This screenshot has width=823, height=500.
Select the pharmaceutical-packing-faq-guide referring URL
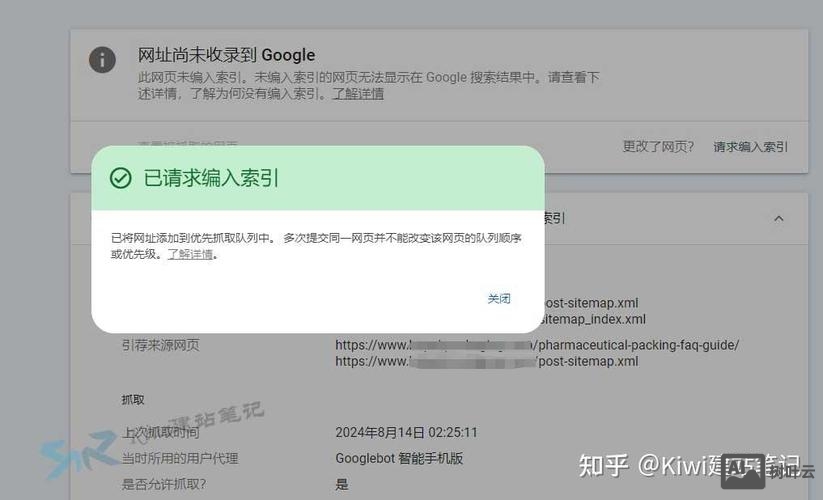tap(537, 345)
